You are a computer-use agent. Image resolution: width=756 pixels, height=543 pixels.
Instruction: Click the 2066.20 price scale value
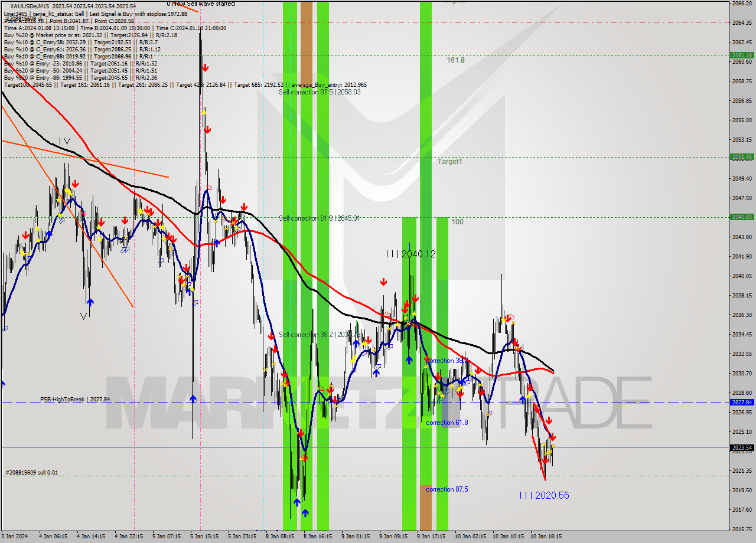pyautogui.click(x=742, y=4)
